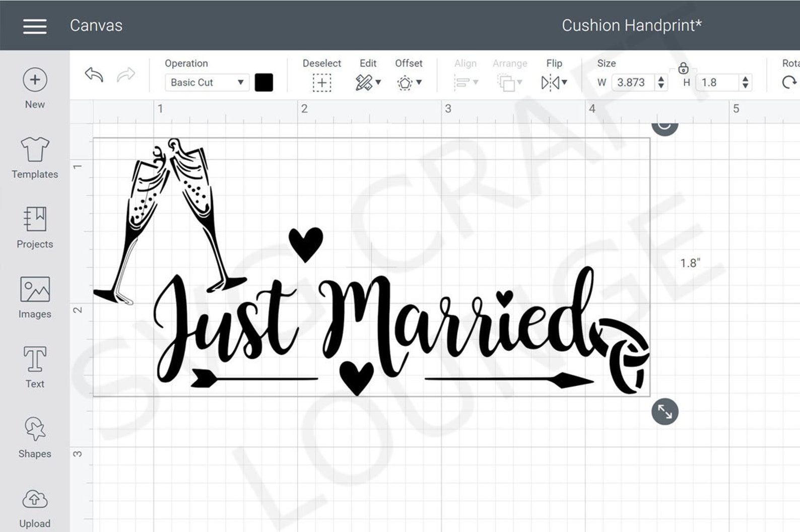Redo the last undone action
Screen dimensions: 800x532
point(126,74)
